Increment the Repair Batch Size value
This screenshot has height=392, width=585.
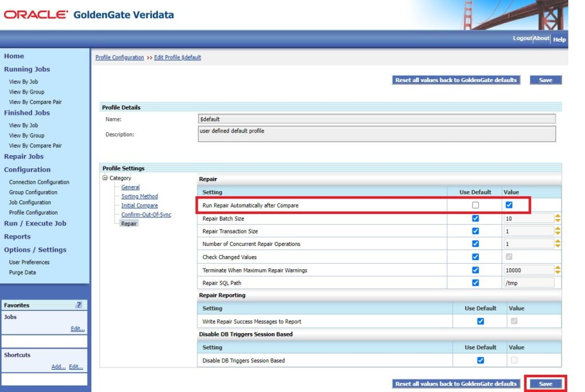click(558, 215)
